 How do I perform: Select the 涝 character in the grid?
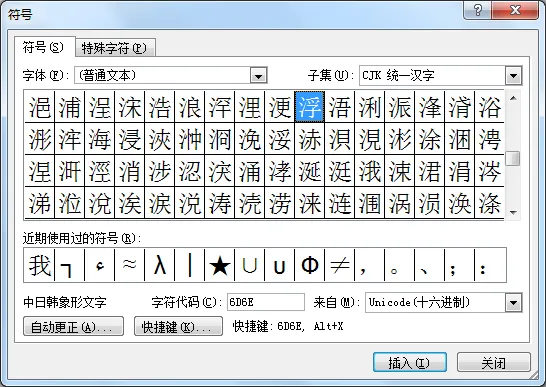click(x=280, y=203)
